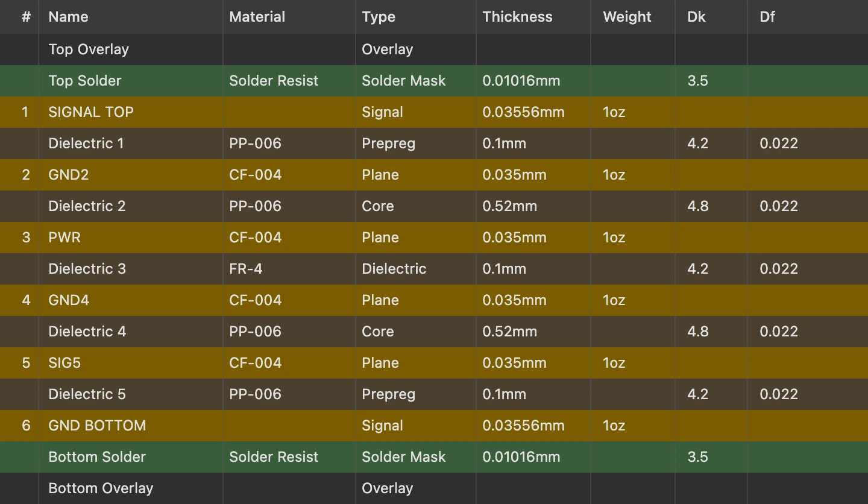Change the CF-004 material of GND4

(254, 300)
